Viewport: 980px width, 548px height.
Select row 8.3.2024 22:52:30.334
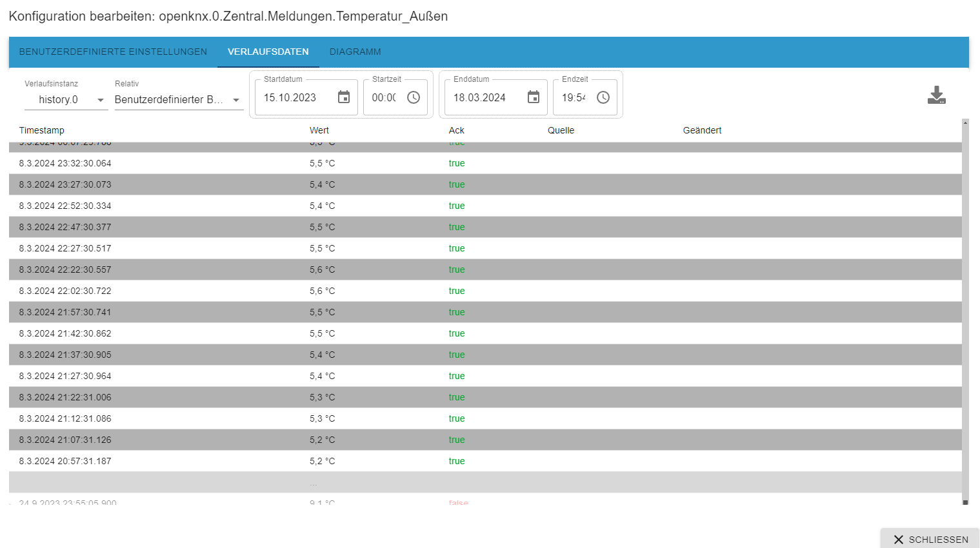pos(485,206)
